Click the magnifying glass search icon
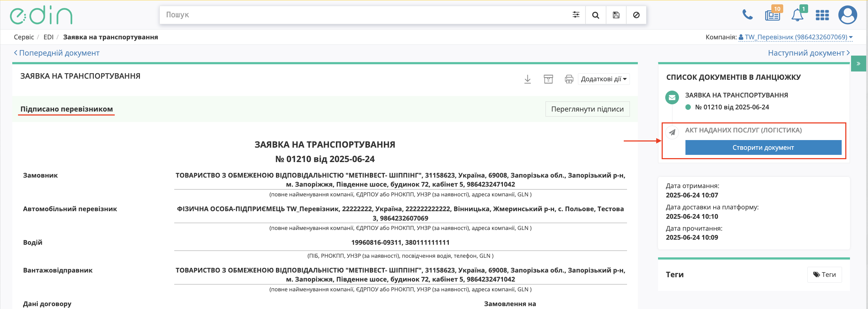The width and height of the screenshot is (868, 309). 596,15
